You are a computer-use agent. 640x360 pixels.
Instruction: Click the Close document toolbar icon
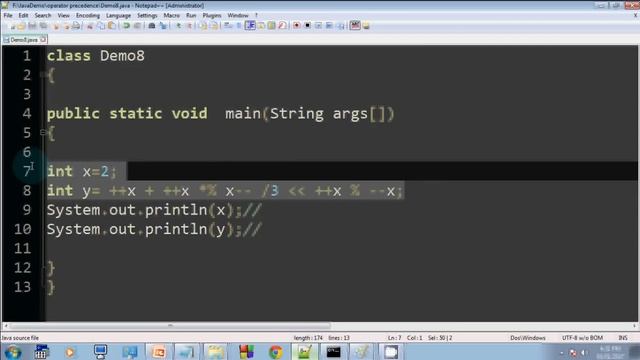(x=56, y=26)
